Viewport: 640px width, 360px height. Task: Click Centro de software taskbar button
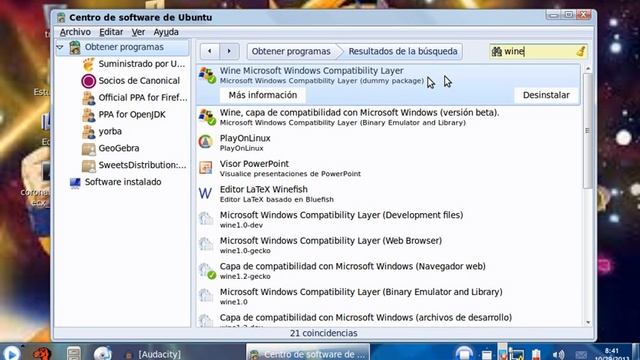coord(308,353)
